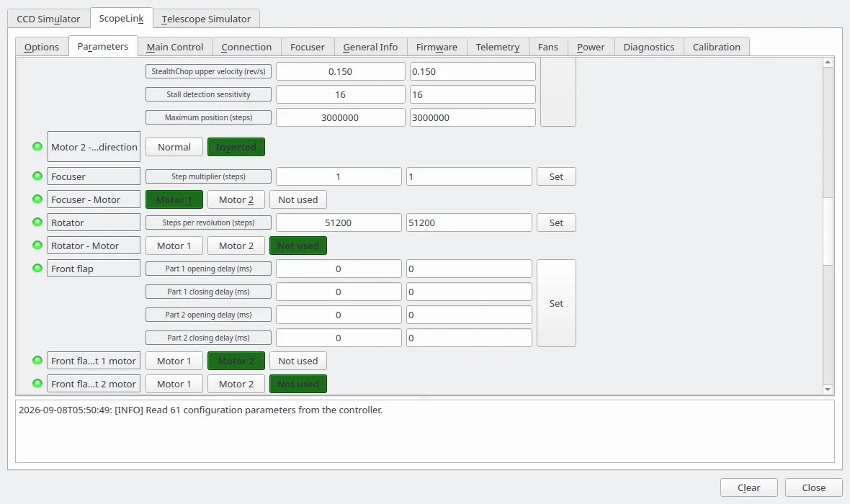Click the 'Read 61 configuration parameters' log message
This screenshot has height=504, width=850.
click(200, 410)
